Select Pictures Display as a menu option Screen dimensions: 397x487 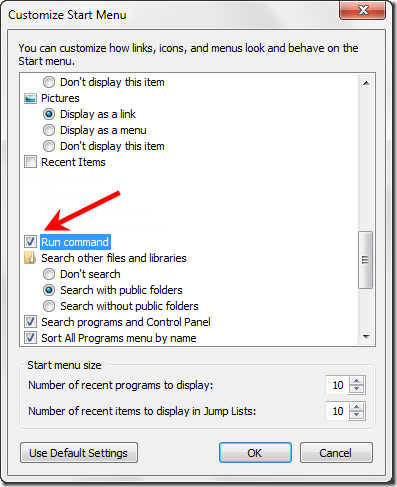[x=49, y=130]
